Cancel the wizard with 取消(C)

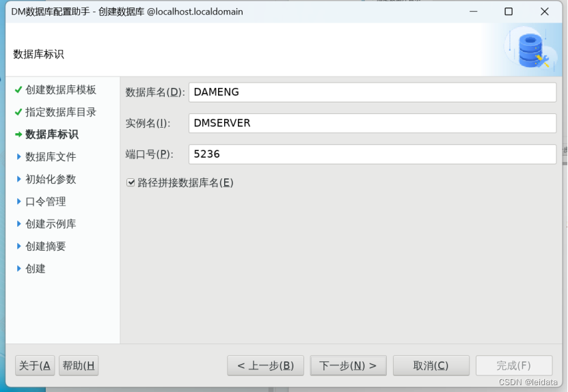(431, 365)
